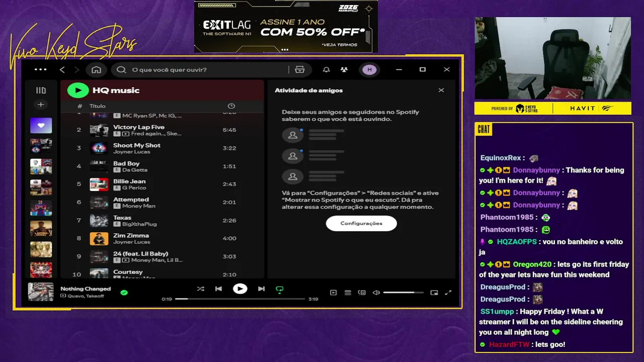Open Liked Songs heart tile in sidebar
Viewport: 644px width, 362px height.
coord(41,125)
